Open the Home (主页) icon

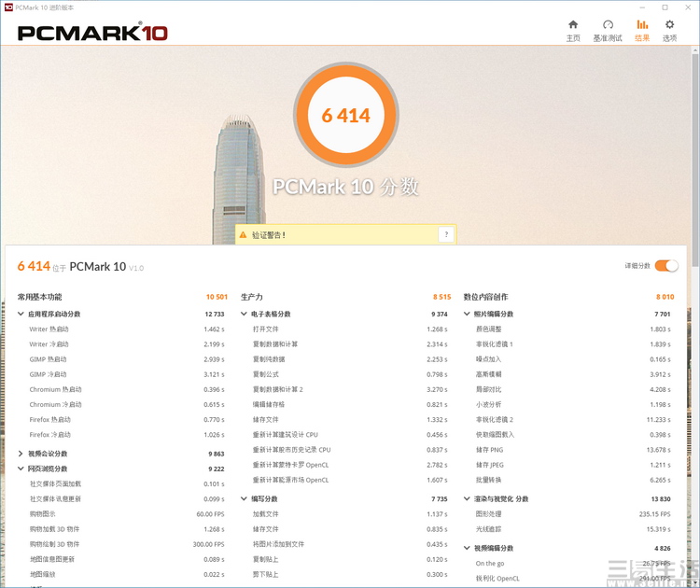pyautogui.click(x=573, y=24)
